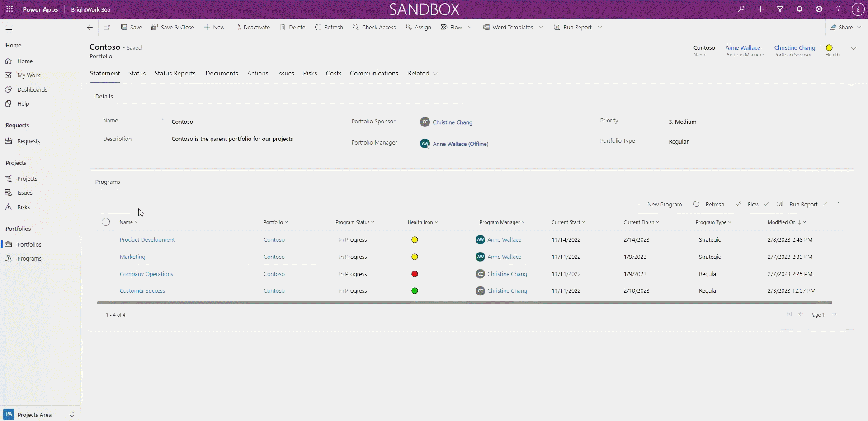The image size is (868, 421).
Task: Open Programs in the sidebar
Action: click(29, 259)
